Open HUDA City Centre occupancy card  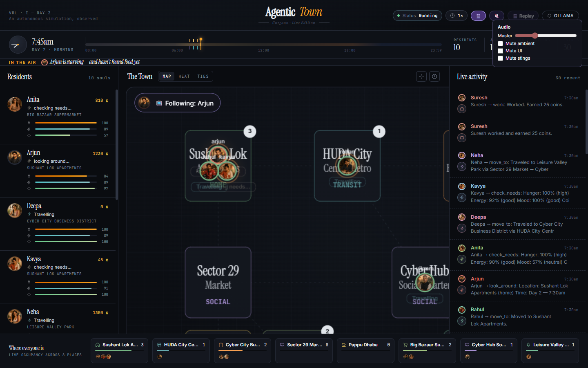coord(181,350)
